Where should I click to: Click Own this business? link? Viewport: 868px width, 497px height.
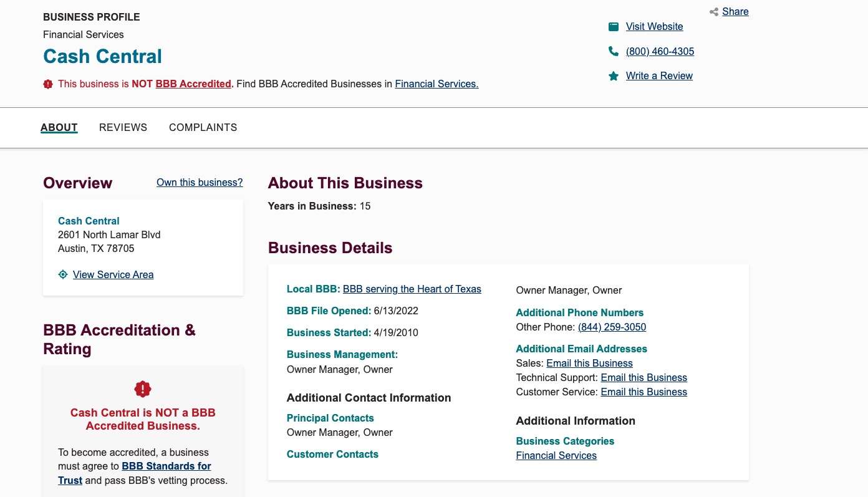[200, 182]
